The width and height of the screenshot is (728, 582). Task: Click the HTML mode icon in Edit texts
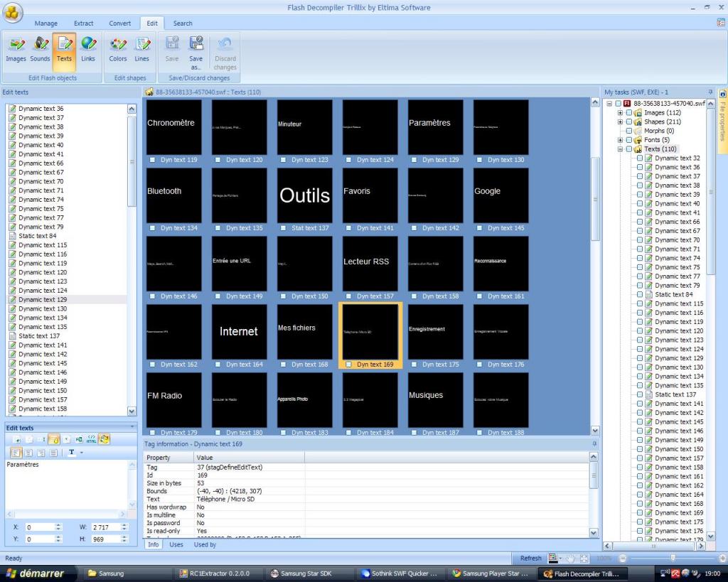tap(92, 439)
